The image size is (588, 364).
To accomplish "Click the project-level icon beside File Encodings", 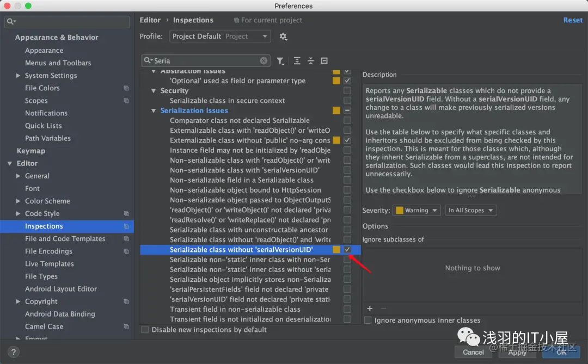I will 126,251.
